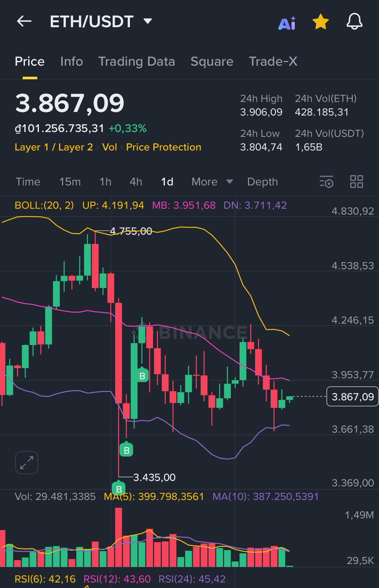The image size is (379, 588).
Task: Switch to the Info tab
Action: point(72,61)
